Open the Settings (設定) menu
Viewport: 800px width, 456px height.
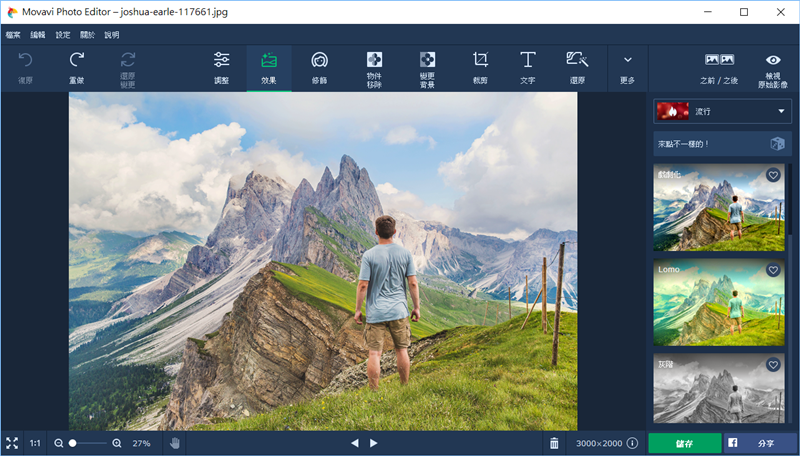(63, 35)
